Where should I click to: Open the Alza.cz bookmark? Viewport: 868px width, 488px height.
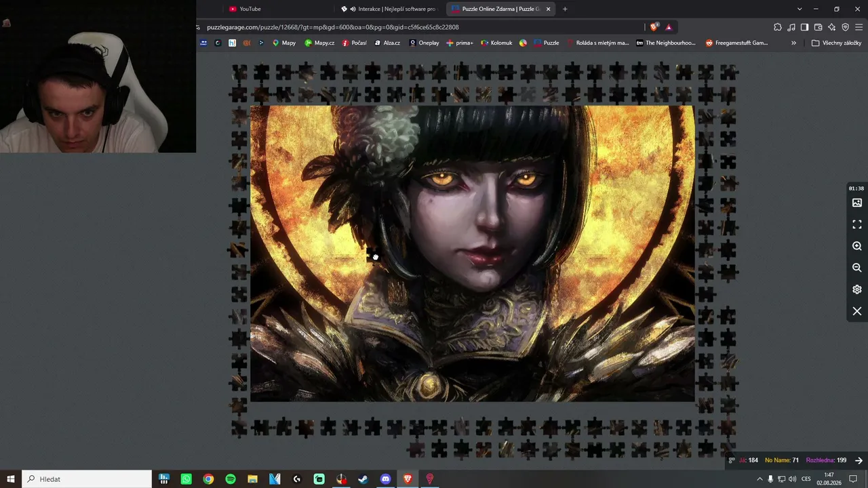387,43
